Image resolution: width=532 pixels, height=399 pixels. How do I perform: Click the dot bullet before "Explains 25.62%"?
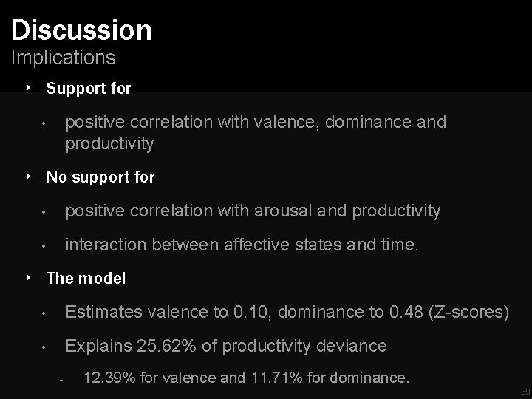pos(45,347)
